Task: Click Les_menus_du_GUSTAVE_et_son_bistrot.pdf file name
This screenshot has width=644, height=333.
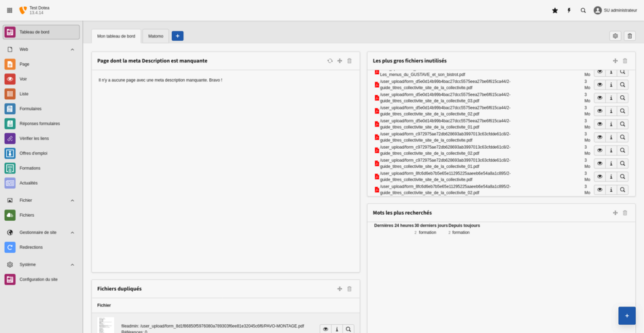Action: point(423,74)
